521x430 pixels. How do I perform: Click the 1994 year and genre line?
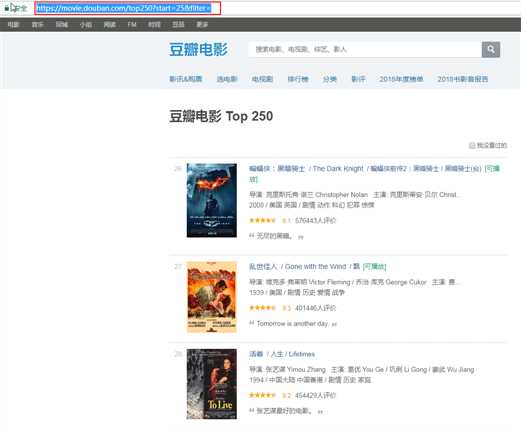(310, 380)
